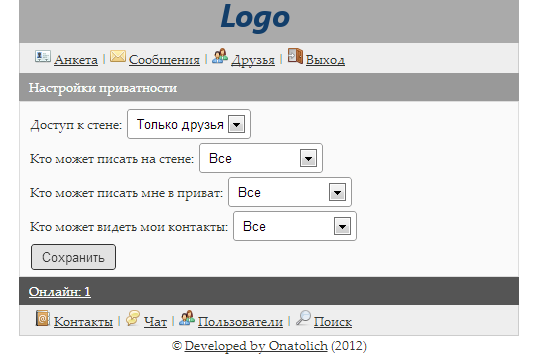Viewport: 546px width, 362px height.
Task: Click the Logo banner image
Action: pyautogui.click(x=255, y=17)
